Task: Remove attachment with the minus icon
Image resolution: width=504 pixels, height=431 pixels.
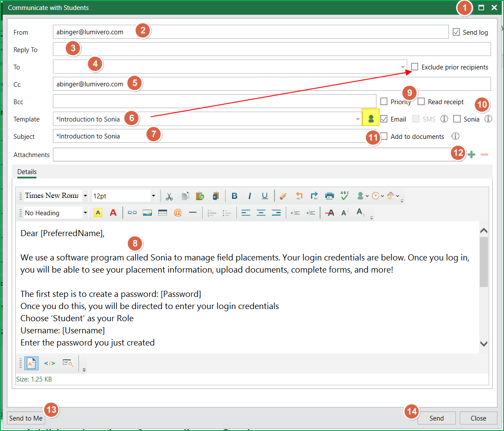Action: click(484, 155)
